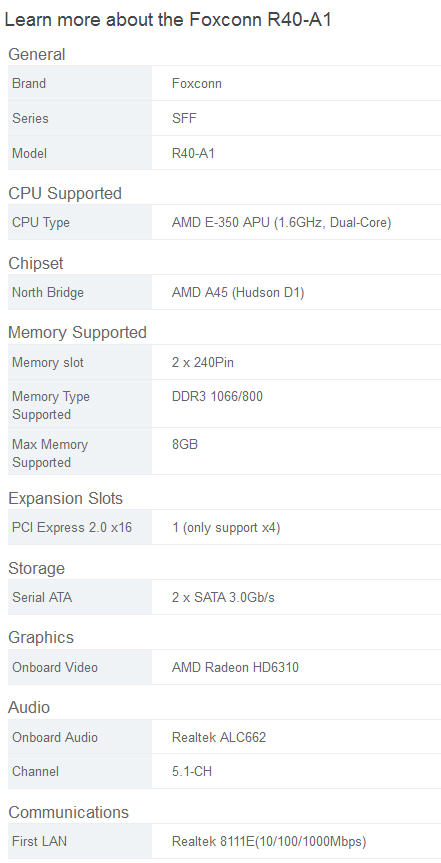Select the CPU Supported section heading
The height and width of the screenshot is (863, 441).
pyautogui.click(x=65, y=194)
